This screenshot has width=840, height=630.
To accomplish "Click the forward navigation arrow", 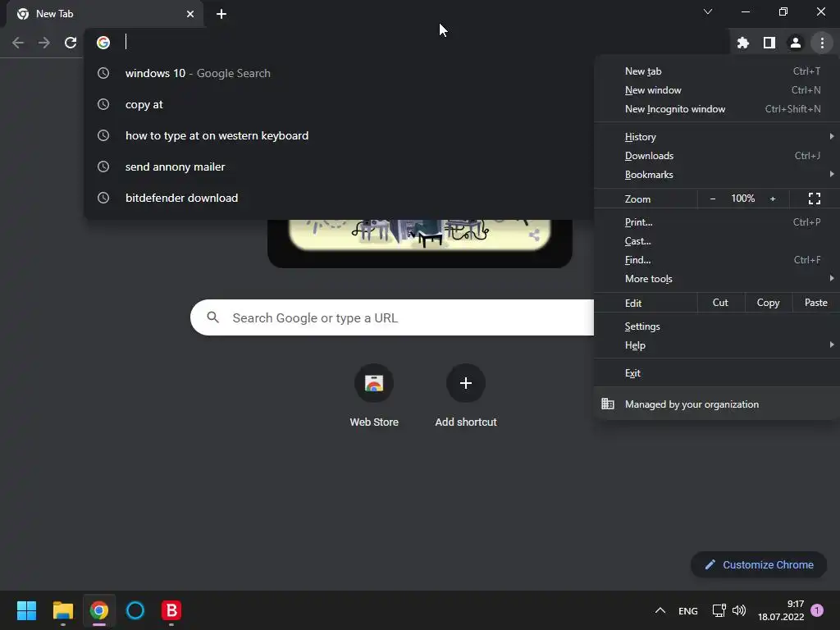I will 44,43.
